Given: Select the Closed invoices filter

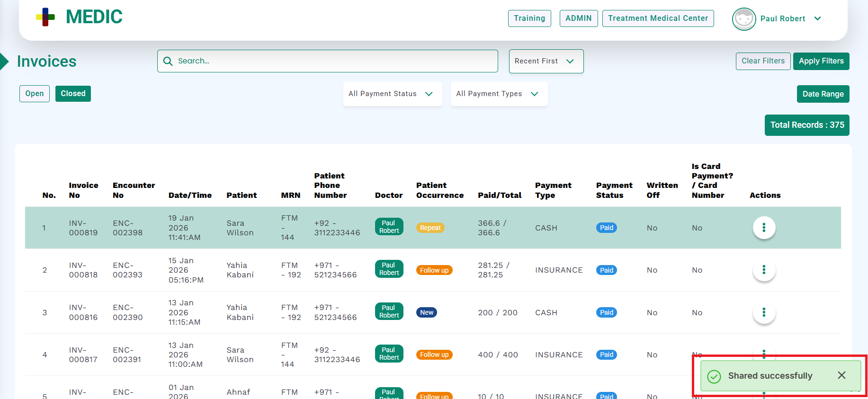Looking at the screenshot, I should coord(73,94).
